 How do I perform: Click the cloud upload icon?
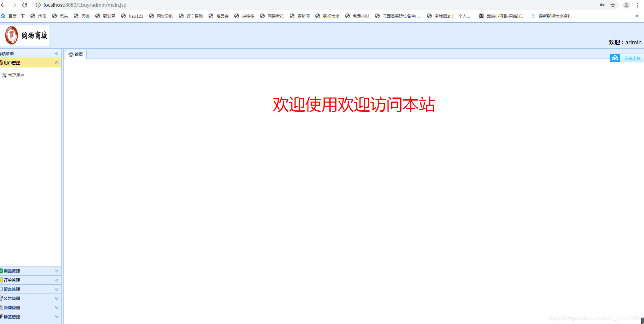point(615,58)
